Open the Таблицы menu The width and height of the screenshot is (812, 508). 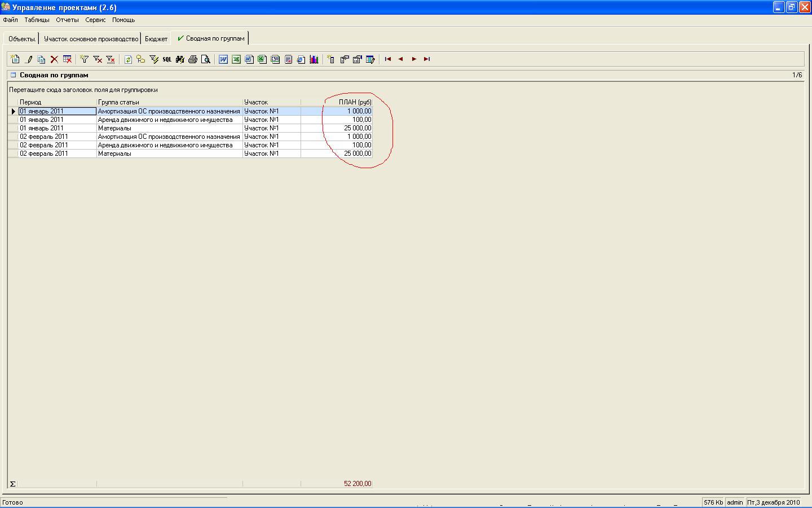click(37, 20)
